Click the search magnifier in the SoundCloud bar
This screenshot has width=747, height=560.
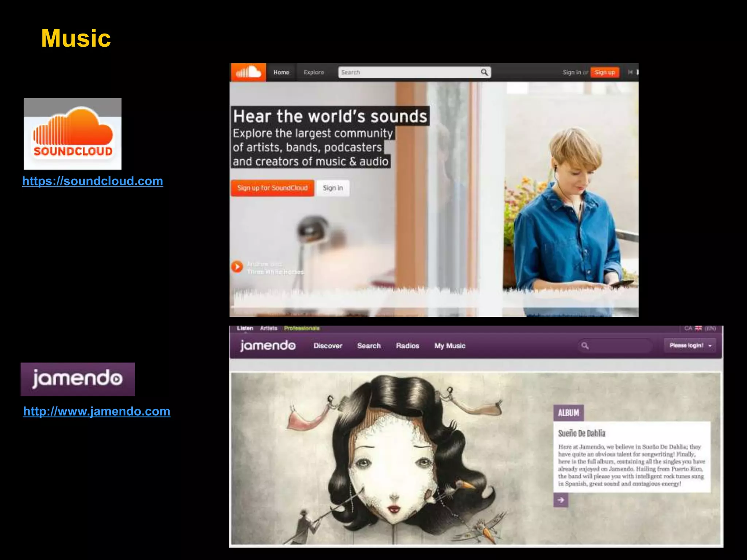click(484, 72)
